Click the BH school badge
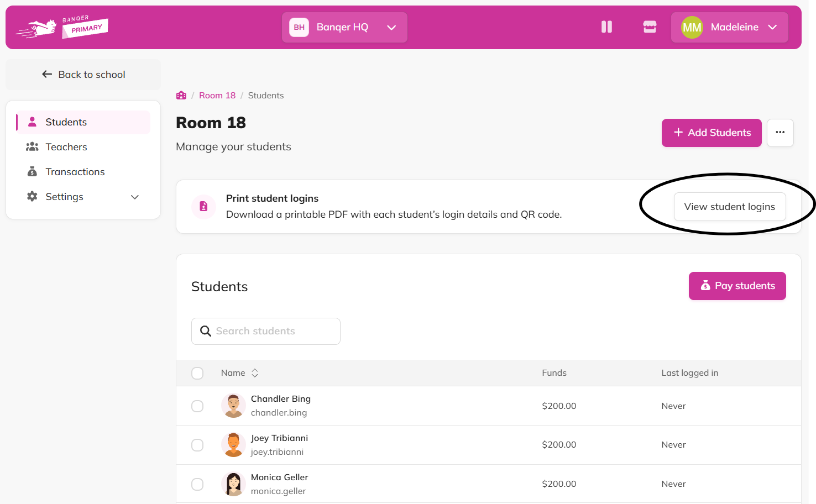This screenshot has width=816, height=504. point(299,27)
